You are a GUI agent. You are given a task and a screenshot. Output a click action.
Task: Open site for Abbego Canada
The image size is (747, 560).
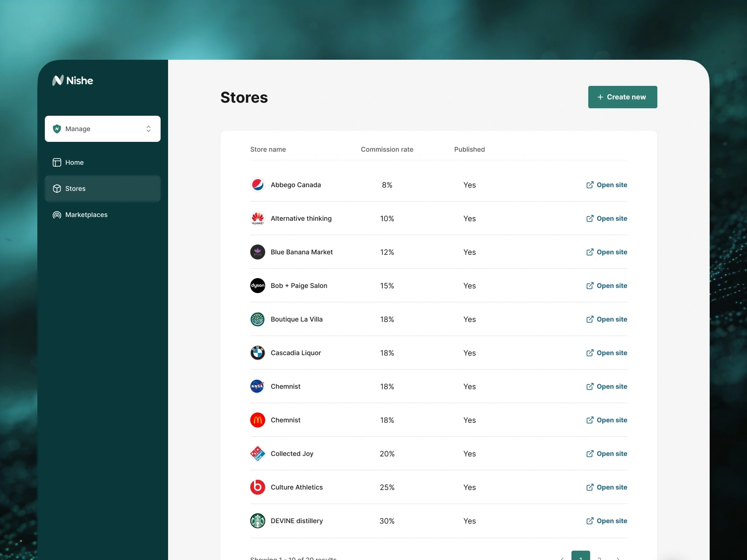606,185
